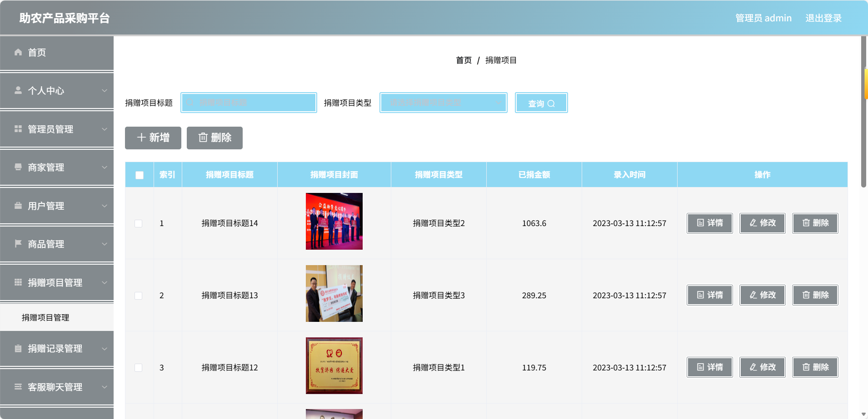
Task: Click the trash icon in row 捐赠项目标题13
Action: click(806, 295)
